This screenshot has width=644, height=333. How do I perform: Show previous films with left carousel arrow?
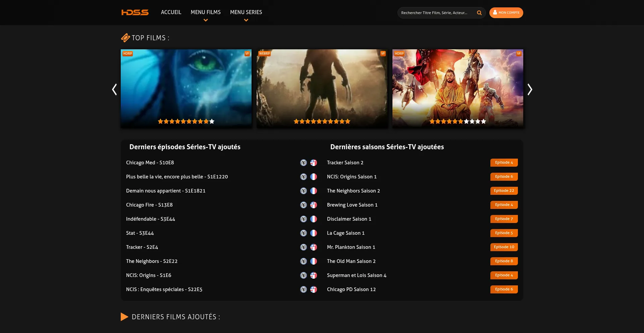pos(114,89)
